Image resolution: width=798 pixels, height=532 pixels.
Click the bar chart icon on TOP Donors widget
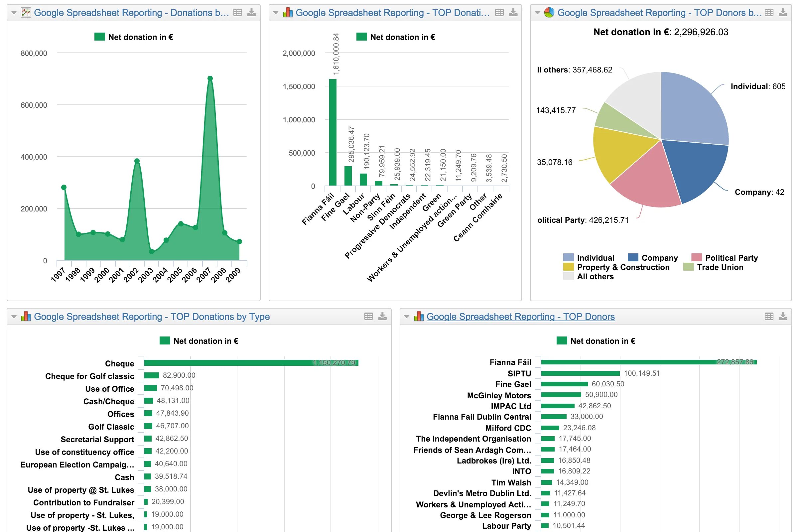tap(418, 316)
